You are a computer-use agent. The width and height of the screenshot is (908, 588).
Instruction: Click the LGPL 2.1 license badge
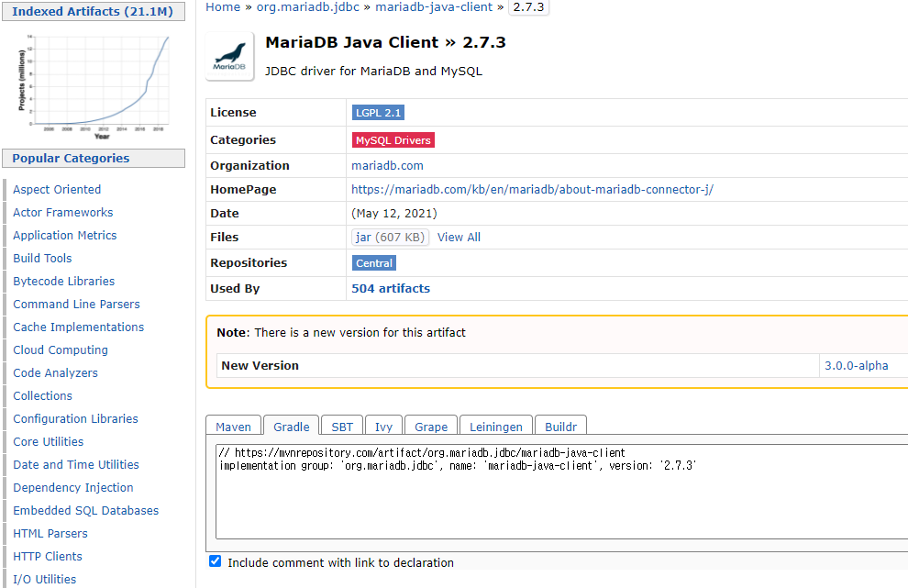click(x=378, y=113)
